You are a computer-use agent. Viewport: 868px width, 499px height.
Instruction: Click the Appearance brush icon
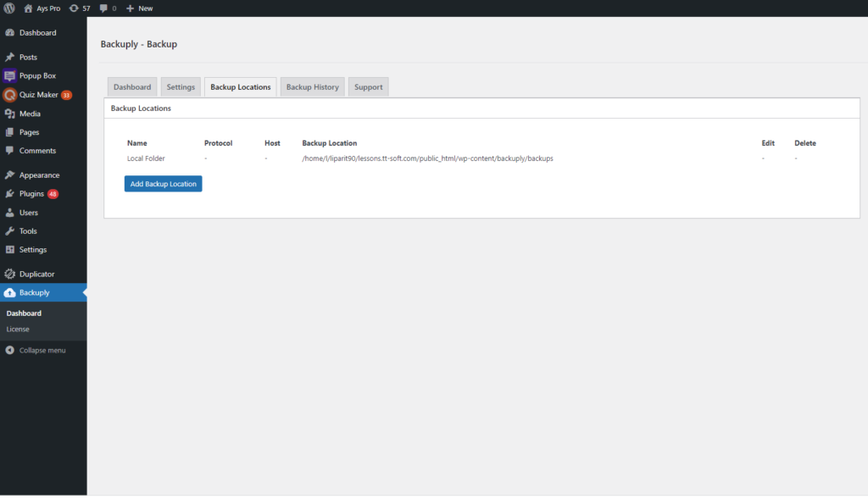10,175
